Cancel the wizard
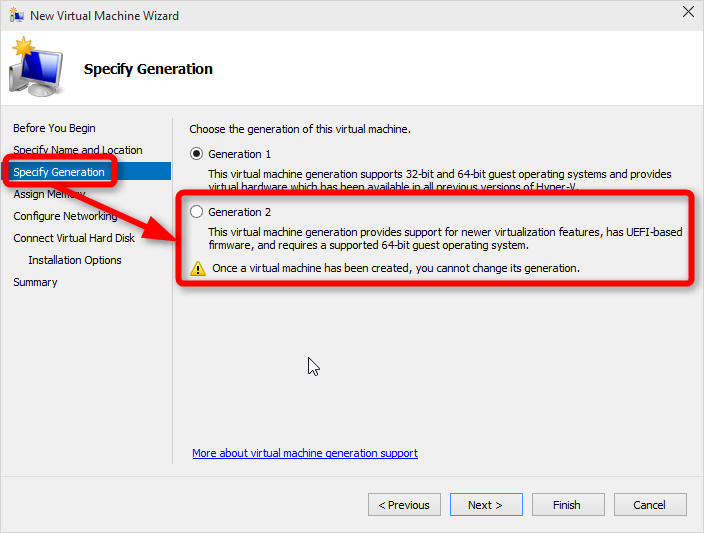The image size is (704, 533). 650,505
